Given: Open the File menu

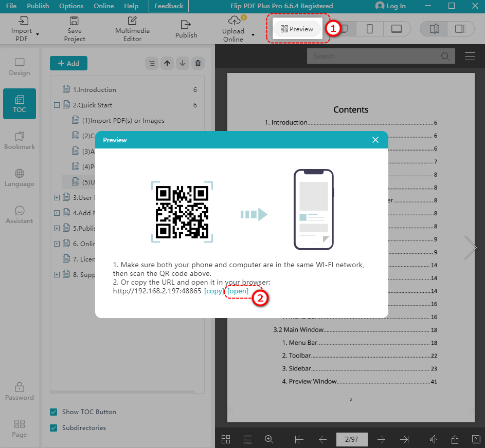Looking at the screenshot, I should 11,6.
